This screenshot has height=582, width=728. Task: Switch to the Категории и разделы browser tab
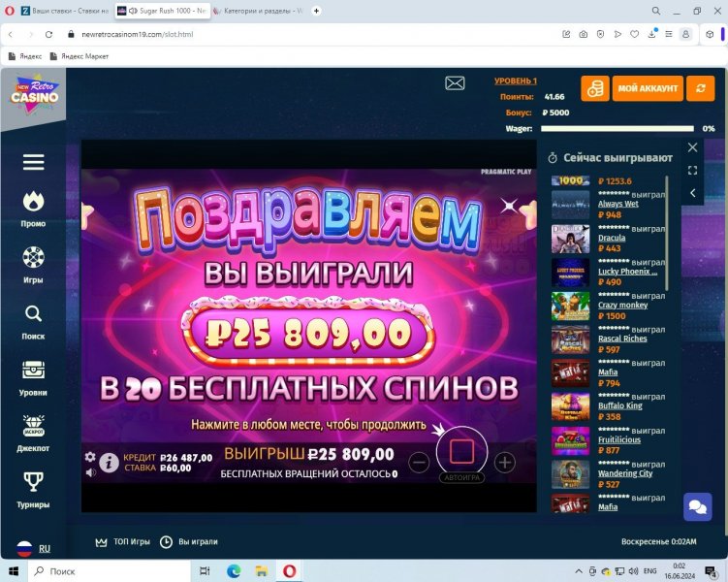point(258,11)
